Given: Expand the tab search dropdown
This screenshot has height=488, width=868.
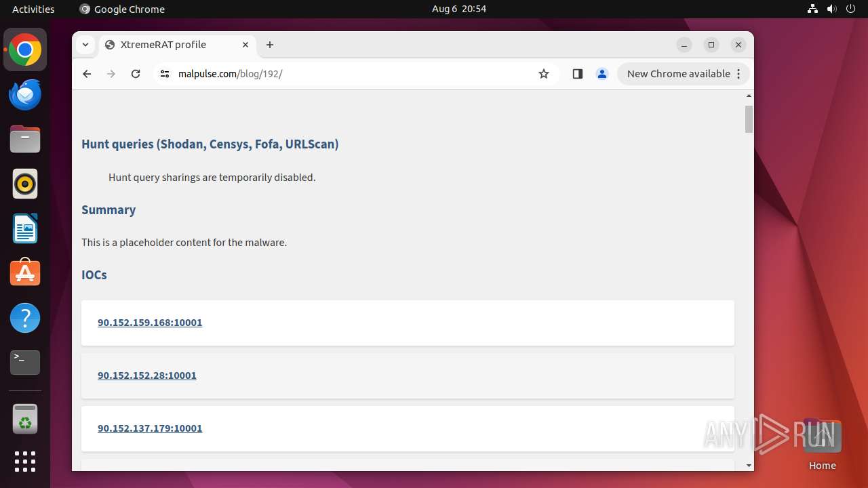Looking at the screenshot, I should (x=85, y=45).
